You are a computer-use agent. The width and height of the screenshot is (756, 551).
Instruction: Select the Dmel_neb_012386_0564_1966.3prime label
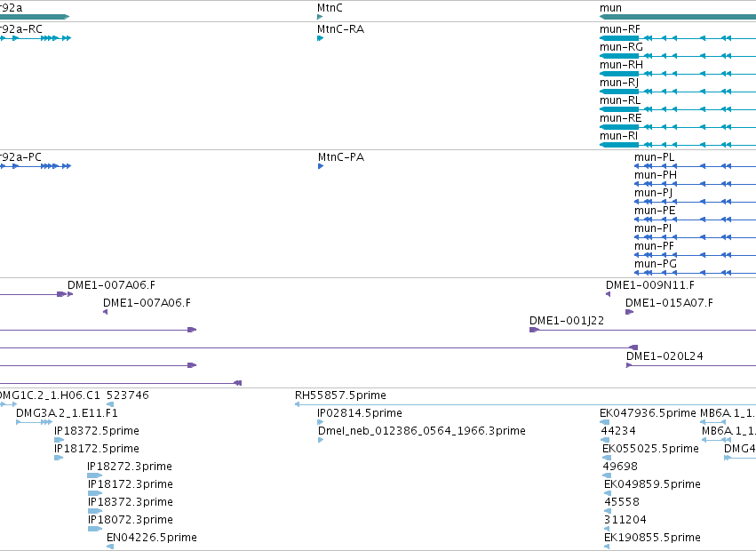[x=422, y=431]
